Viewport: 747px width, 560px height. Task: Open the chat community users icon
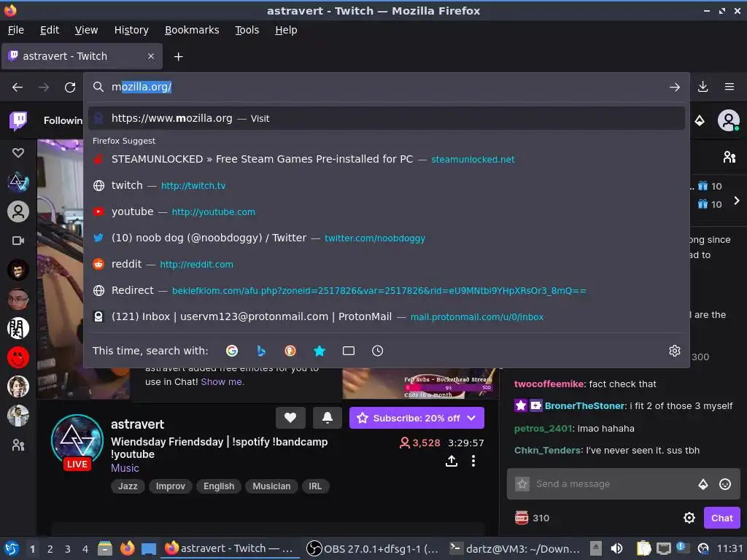(729, 157)
